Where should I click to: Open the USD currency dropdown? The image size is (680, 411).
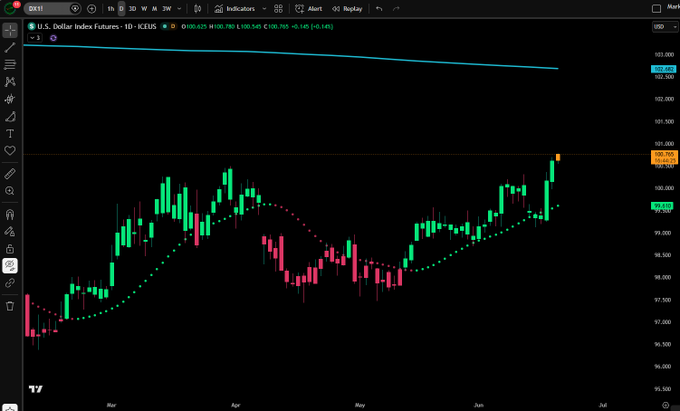click(665, 27)
